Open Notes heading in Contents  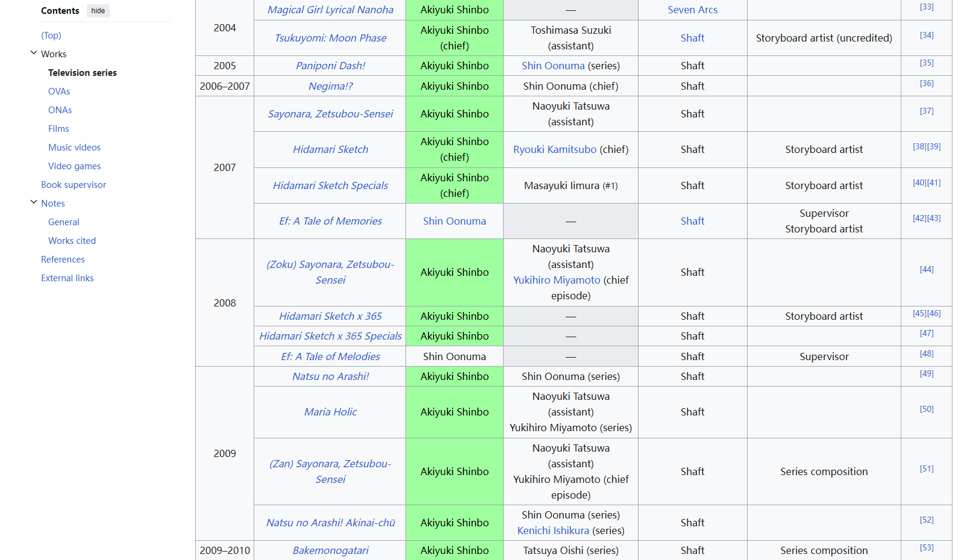53,204
